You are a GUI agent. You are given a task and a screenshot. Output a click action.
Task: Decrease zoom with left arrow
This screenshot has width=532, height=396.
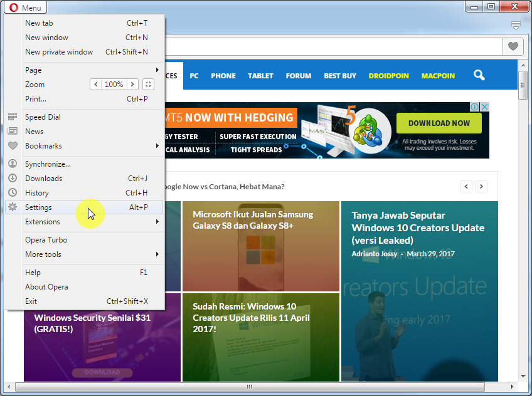96,85
